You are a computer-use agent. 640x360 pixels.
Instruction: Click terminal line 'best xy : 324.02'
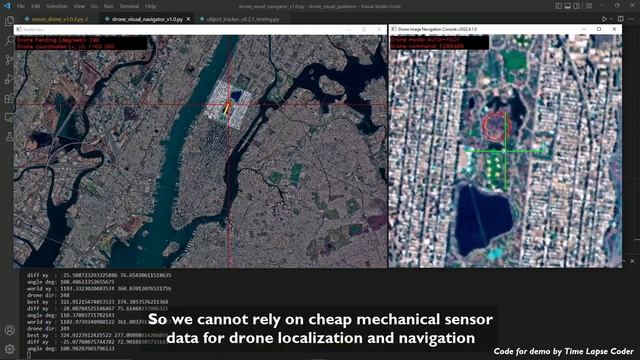point(98,335)
